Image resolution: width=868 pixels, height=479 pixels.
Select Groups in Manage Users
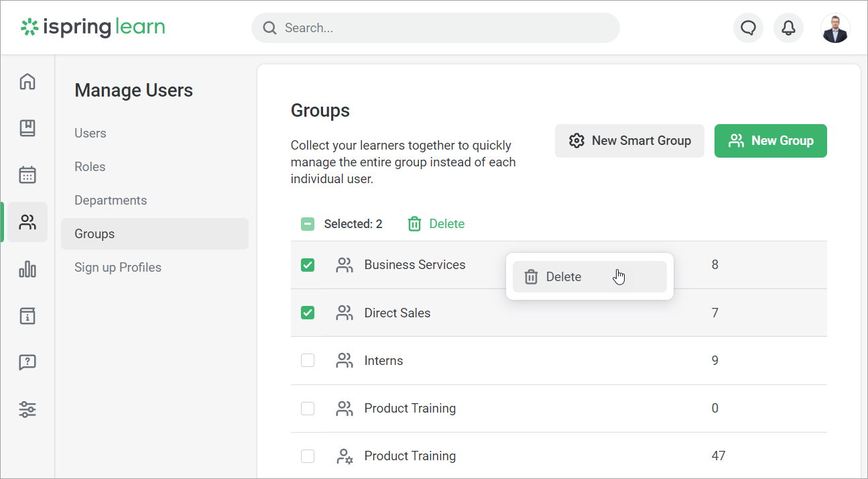(155, 234)
